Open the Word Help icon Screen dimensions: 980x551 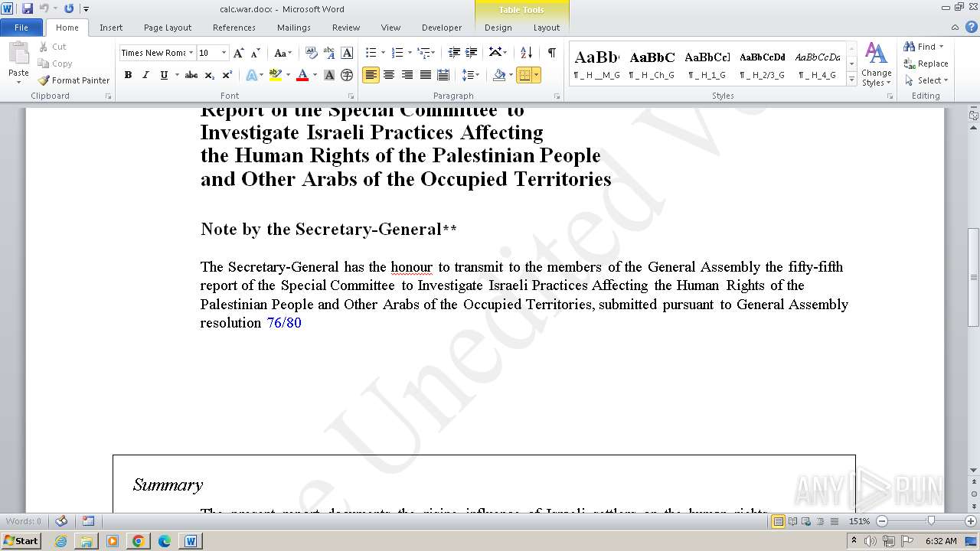pyautogui.click(x=972, y=27)
